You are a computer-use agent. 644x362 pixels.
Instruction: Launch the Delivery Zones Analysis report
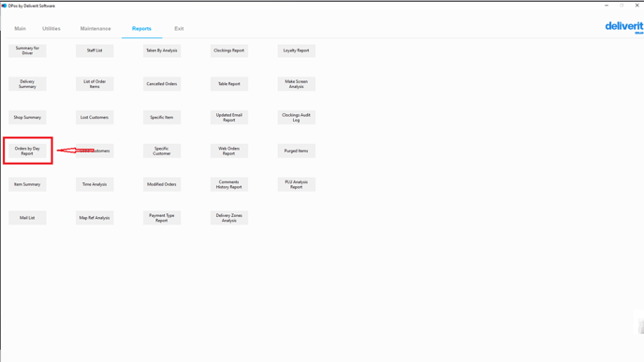(229, 218)
